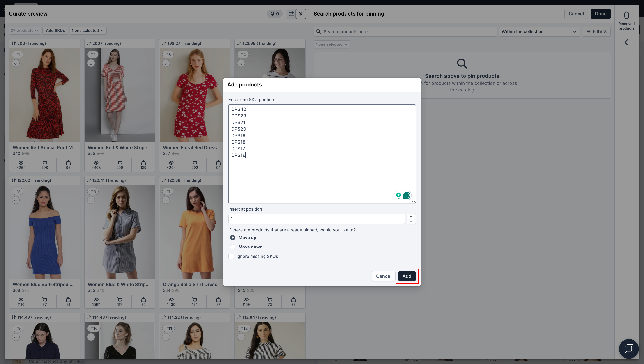644x364 pixels.
Task: Click the sort icon on 198.27 Trending card
Action: [164, 43]
